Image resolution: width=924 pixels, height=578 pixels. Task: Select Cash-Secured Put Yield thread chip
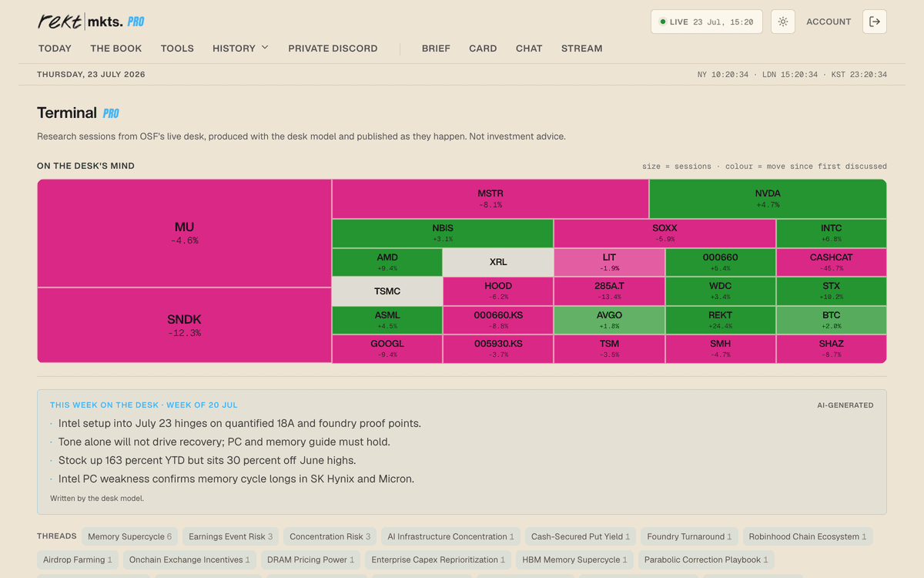pos(581,536)
